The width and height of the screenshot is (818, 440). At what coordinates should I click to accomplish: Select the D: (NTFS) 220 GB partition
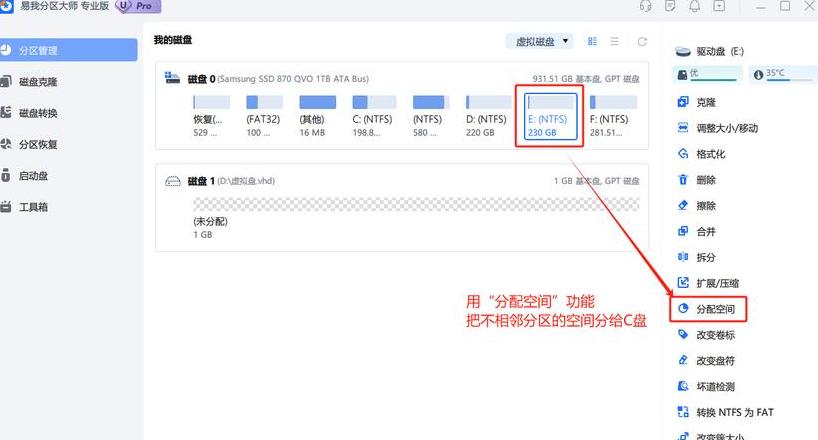point(487,116)
